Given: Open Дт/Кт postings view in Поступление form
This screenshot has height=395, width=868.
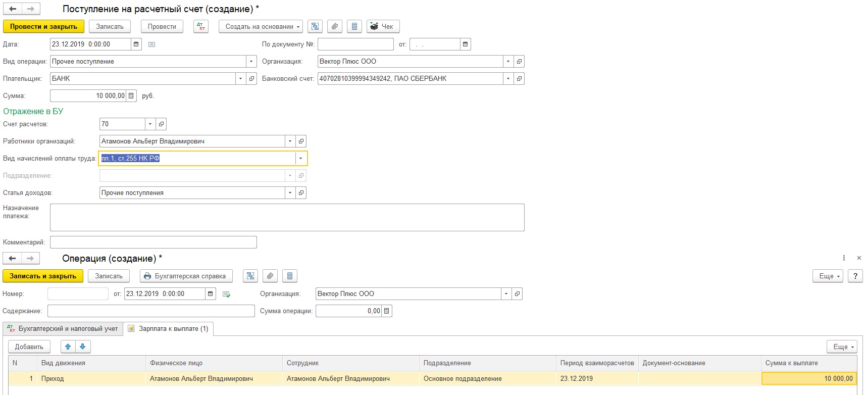Looking at the screenshot, I should (x=201, y=26).
